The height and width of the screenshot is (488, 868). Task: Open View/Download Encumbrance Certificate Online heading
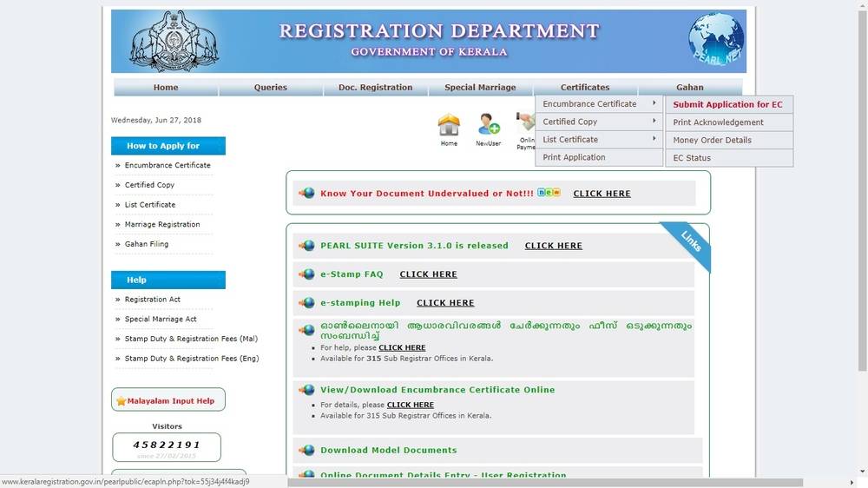coord(437,390)
